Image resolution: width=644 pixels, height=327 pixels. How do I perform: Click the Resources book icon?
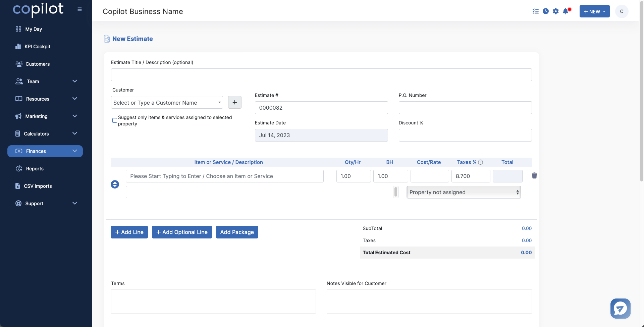coord(19,99)
